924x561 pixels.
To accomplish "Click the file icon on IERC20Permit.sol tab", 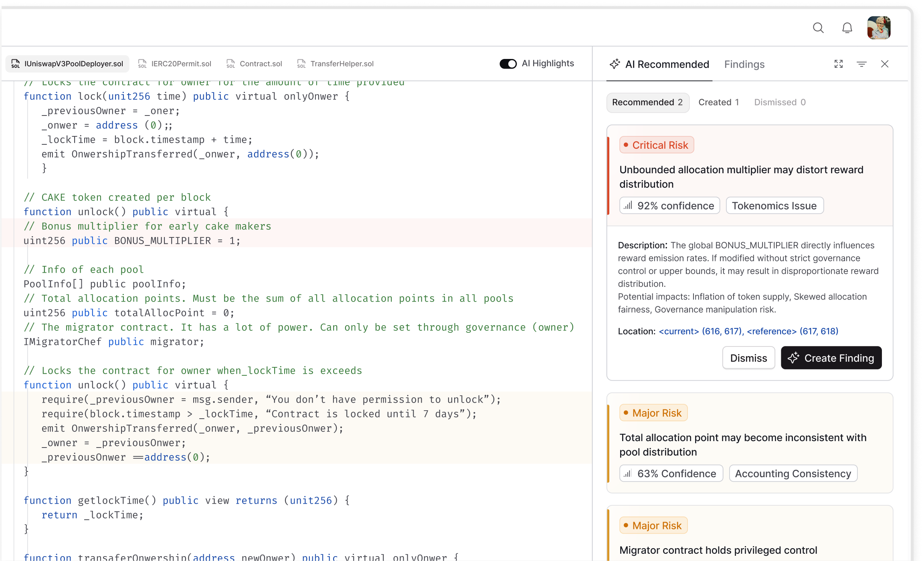I will pyautogui.click(x=142, y=64).
